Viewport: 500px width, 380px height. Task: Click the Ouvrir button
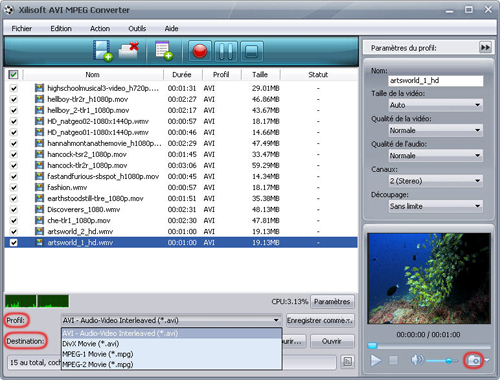click(x=332, y=341)
